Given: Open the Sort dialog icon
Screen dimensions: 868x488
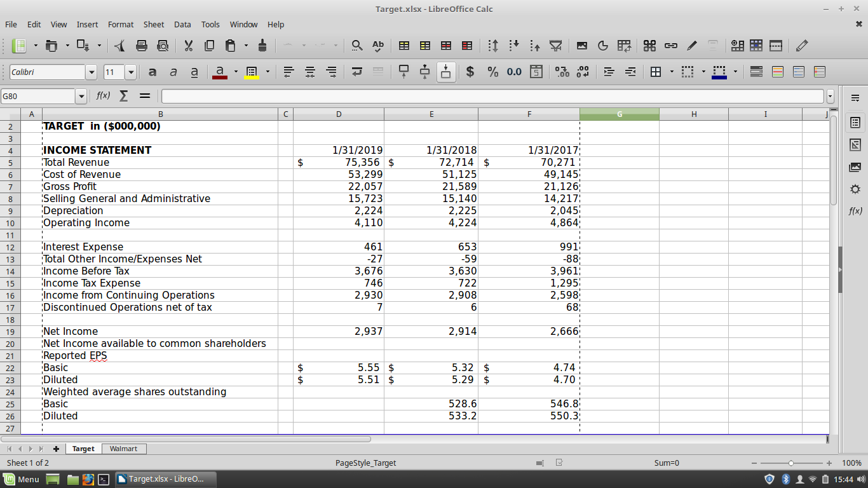Looking at the screenshot, I should click(493, 46).
